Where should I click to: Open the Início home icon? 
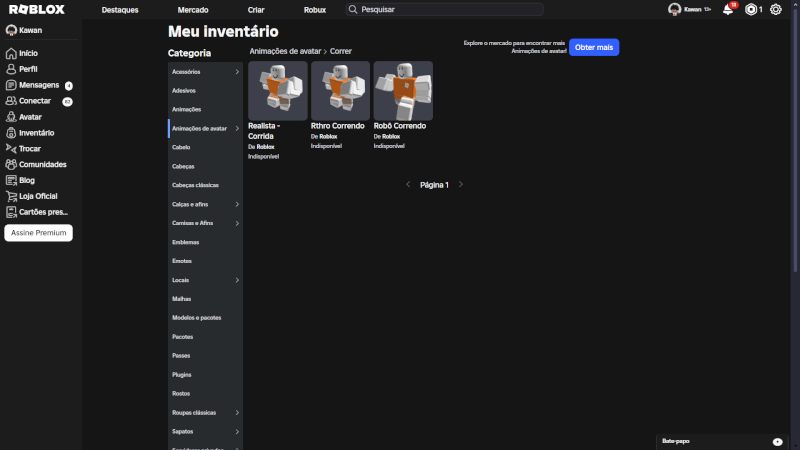[11, 53]
